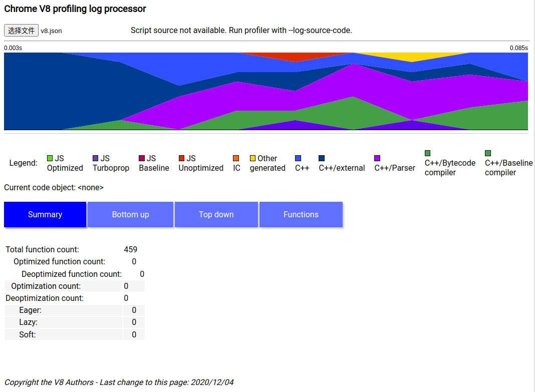The image size is (535, 392).
Task: Switch to the Bottom up tab
Action: click(131, 214)
